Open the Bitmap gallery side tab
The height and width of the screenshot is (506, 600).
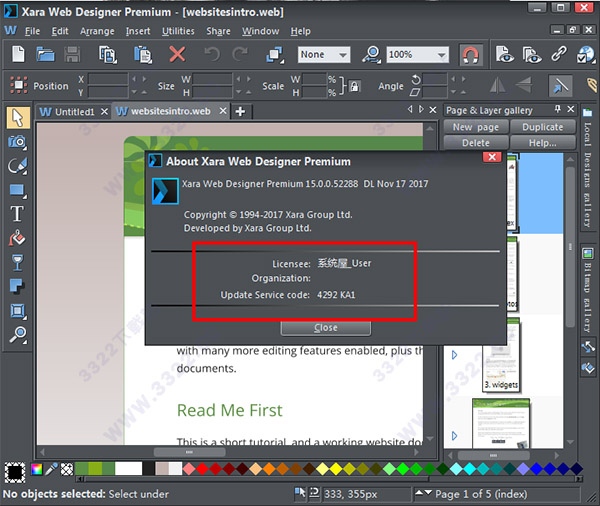coord(587,291)
